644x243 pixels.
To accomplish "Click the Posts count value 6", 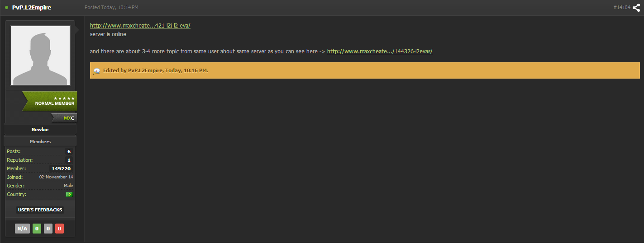I will (x=69, y=152).
